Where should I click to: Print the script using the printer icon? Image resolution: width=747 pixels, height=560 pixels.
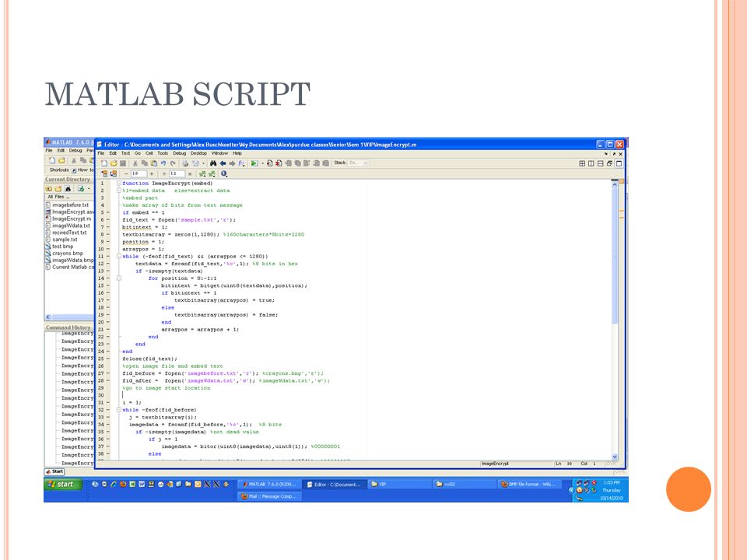click(185, 163)
